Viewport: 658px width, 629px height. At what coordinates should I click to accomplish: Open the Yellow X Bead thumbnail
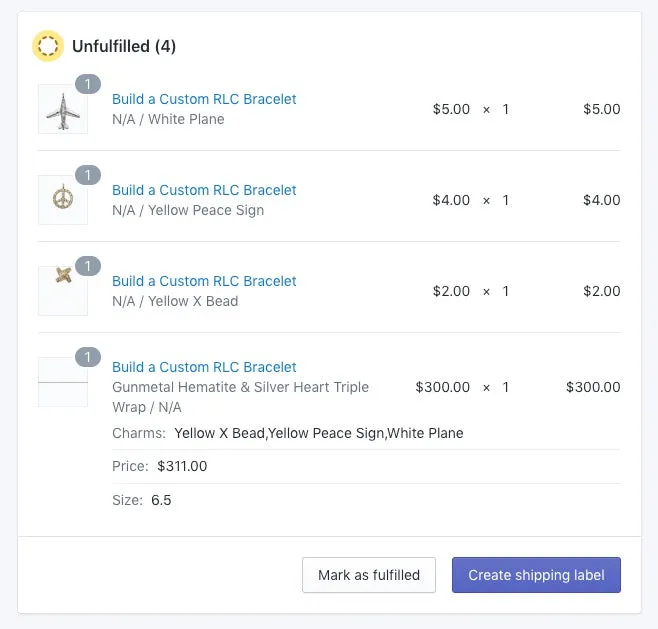63,291
